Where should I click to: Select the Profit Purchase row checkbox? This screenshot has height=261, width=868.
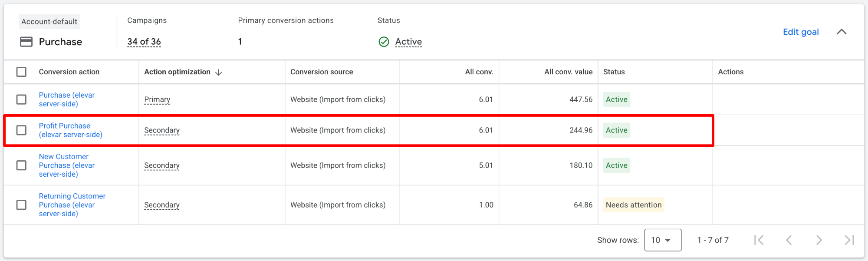click(x=21, y=130)
